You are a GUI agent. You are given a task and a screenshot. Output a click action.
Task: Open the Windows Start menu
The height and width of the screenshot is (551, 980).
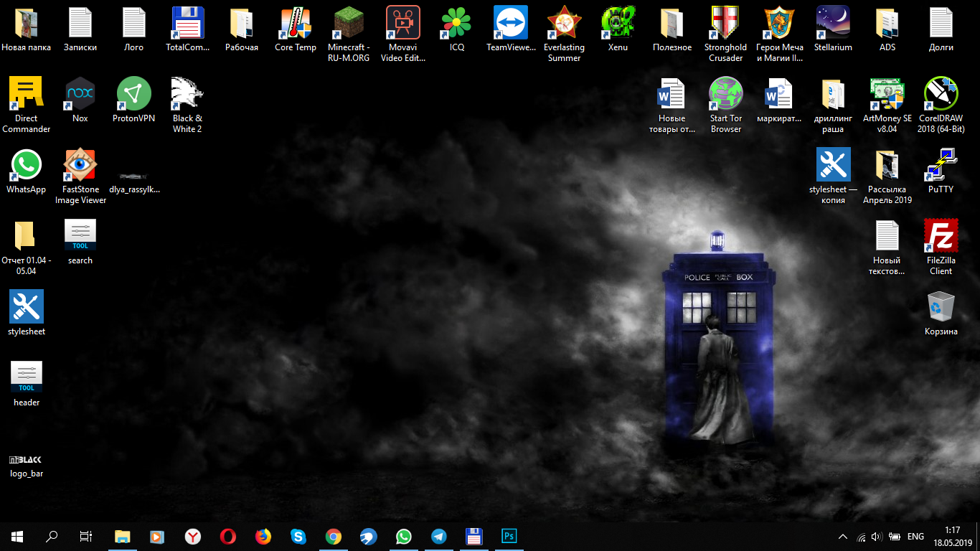(17, 536)
